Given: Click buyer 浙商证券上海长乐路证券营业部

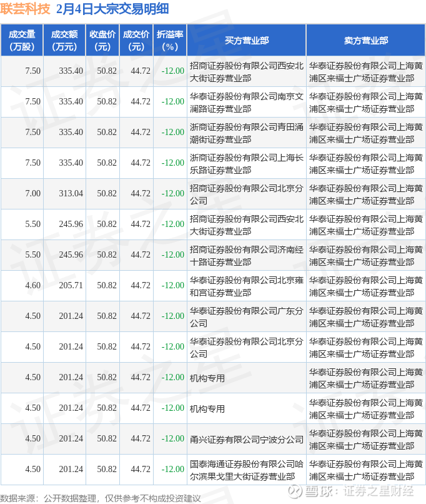Looking at the screenshot, I should click(247, 164).
